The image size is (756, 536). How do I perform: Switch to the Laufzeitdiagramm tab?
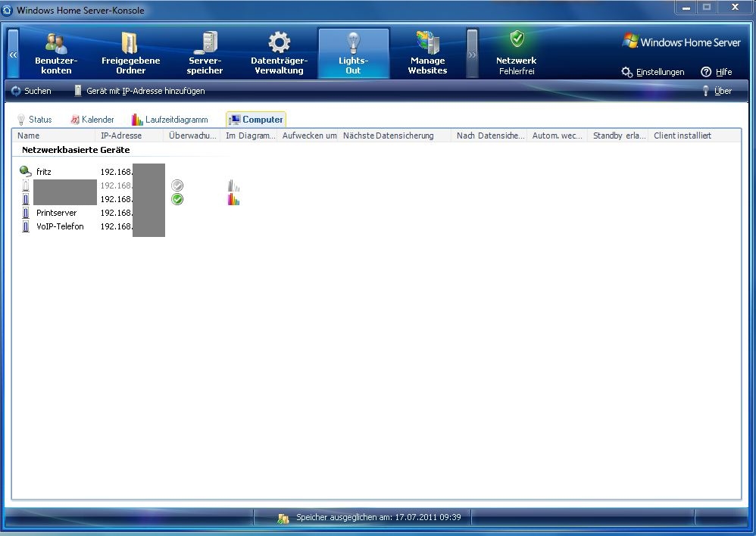(170, 120)
